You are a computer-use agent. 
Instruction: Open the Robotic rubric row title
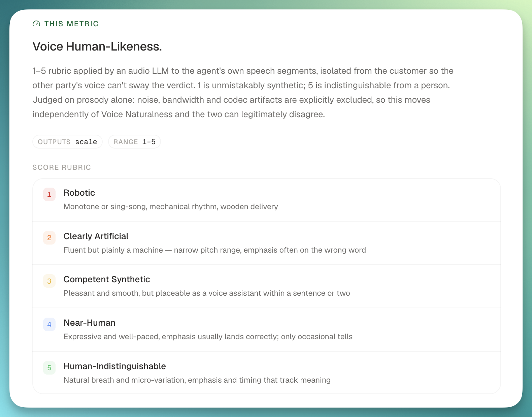pos(79,193)
